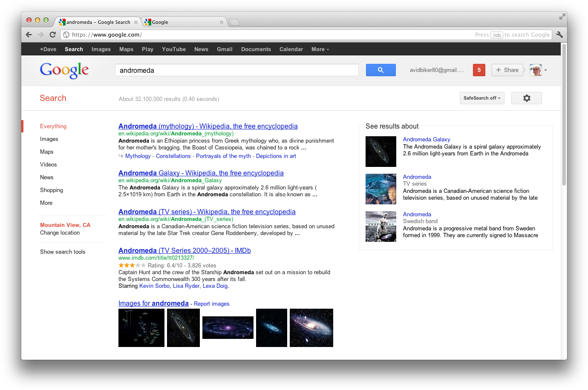Click the Report images link
This screenshot has height=390, width=588.
pos(212,304)
